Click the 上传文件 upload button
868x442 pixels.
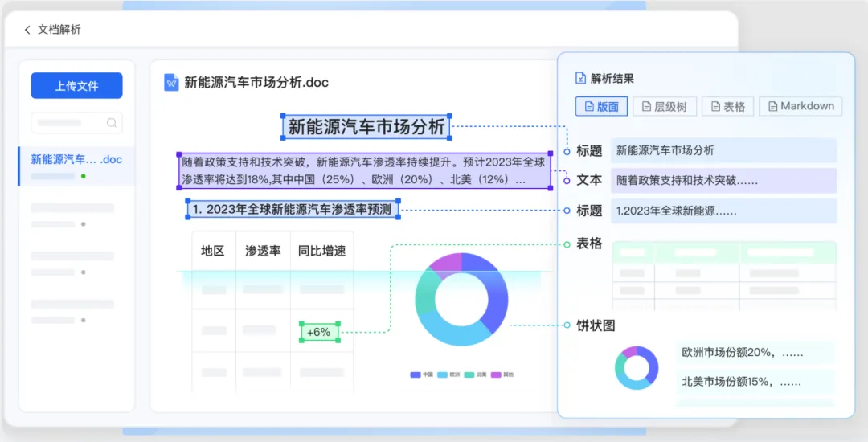pyautogui.click(x=76, y=86)
